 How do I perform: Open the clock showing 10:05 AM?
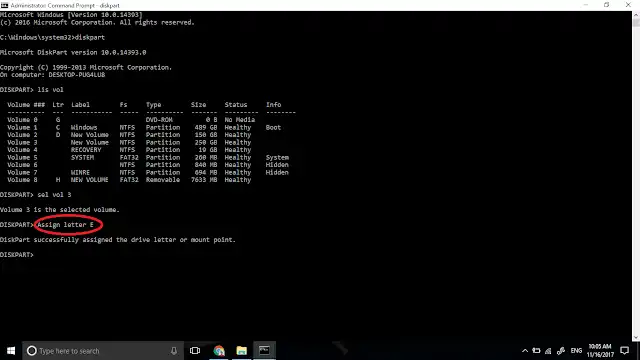pos(600,351)
